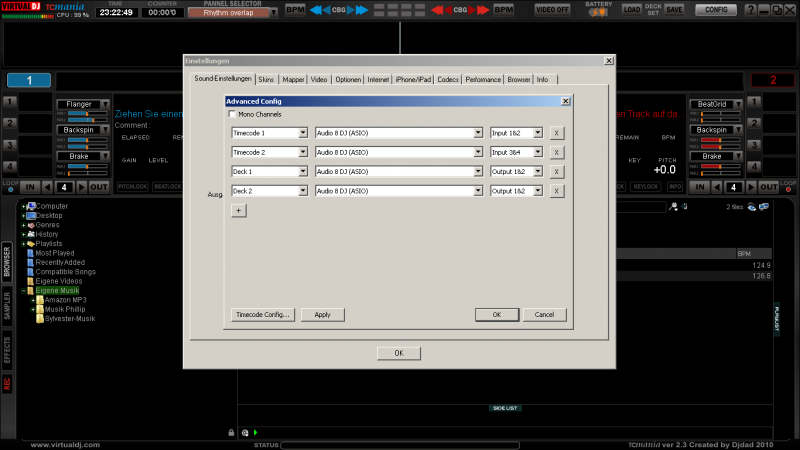Open Timecode Config dialog
This screenshot has width=800, height=450.
[263, 314]
